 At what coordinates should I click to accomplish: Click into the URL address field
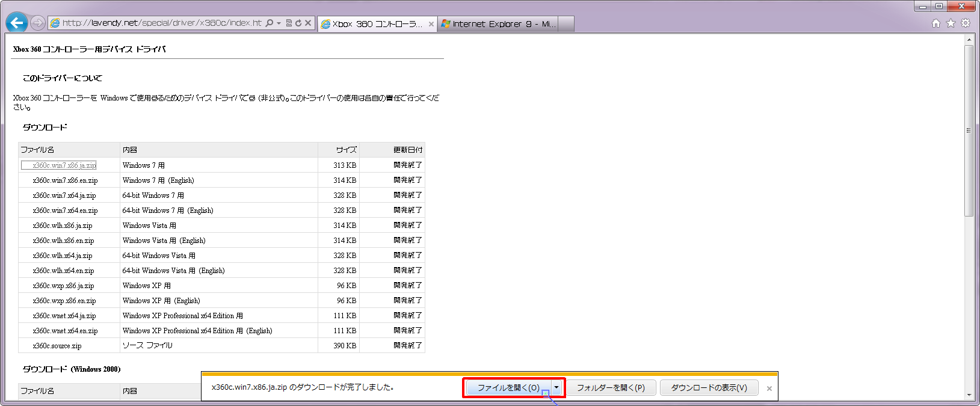point(162,23)
